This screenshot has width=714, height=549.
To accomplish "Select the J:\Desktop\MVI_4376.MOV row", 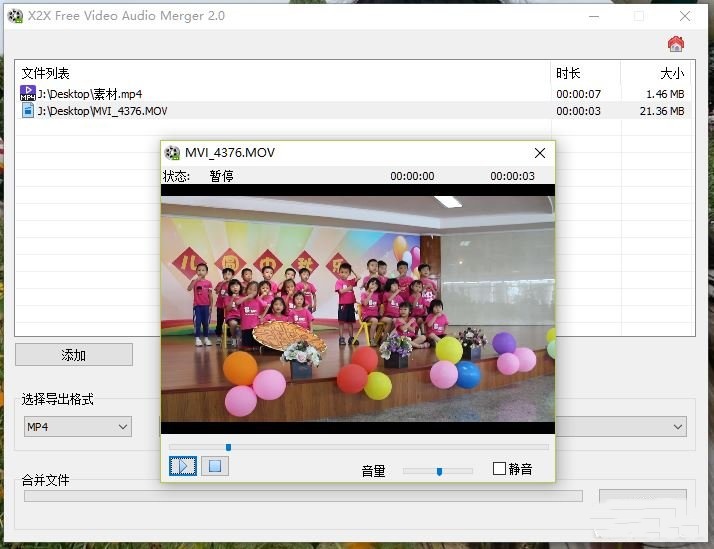I will pyautogui.click(x=355, y=111).
